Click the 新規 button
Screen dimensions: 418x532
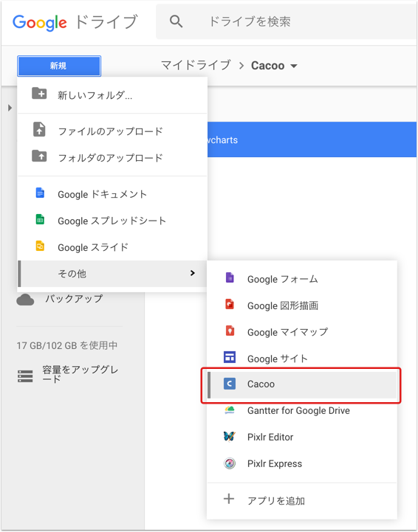coord(59,66)
